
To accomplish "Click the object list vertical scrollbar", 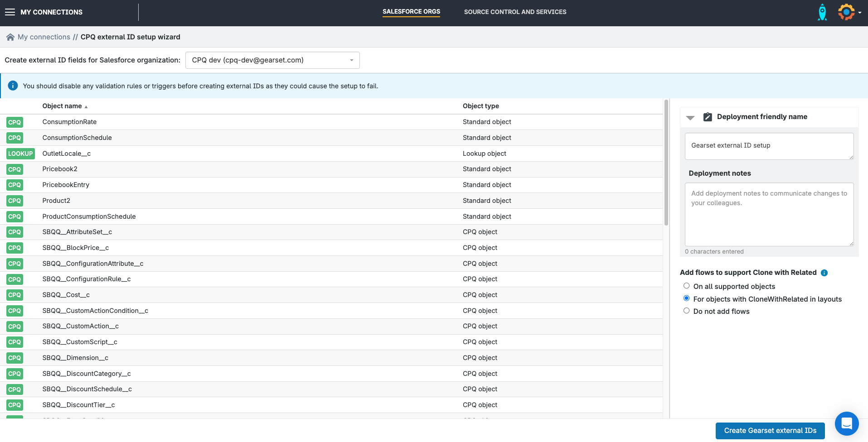I will pos(666,163).
